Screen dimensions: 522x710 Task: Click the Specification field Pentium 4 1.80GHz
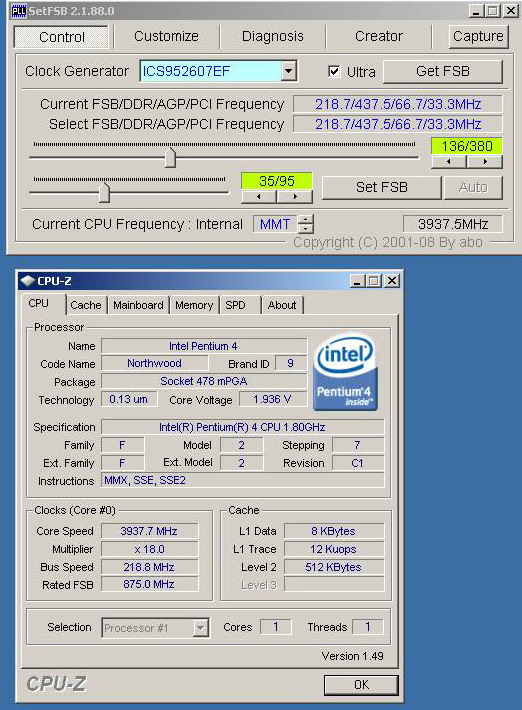[x=242, y=427]
